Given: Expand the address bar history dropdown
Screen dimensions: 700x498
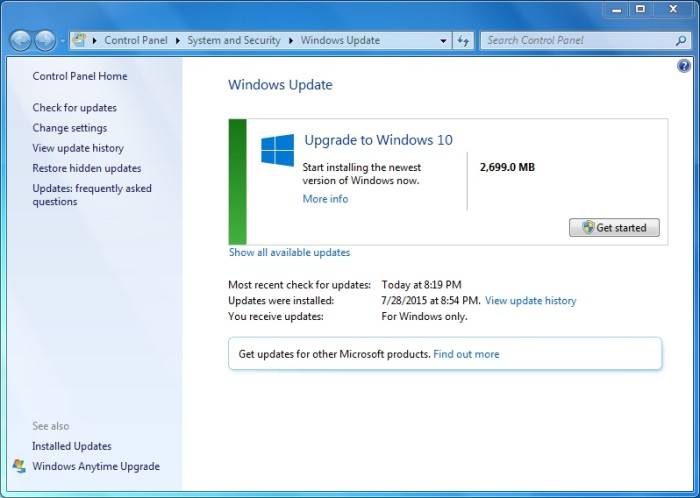Looking at the screenshot, I should (x=443, y=41).
